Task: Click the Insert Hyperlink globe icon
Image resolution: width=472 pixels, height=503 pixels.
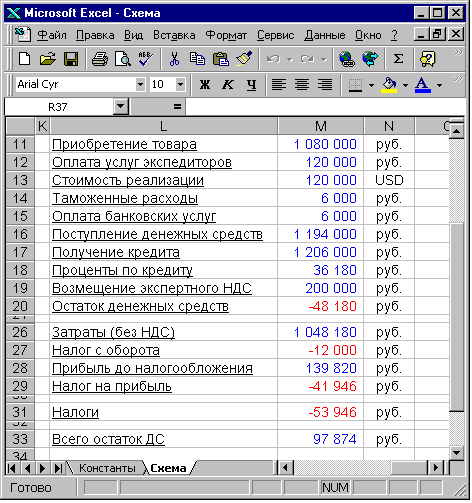Action: (347, 59)
